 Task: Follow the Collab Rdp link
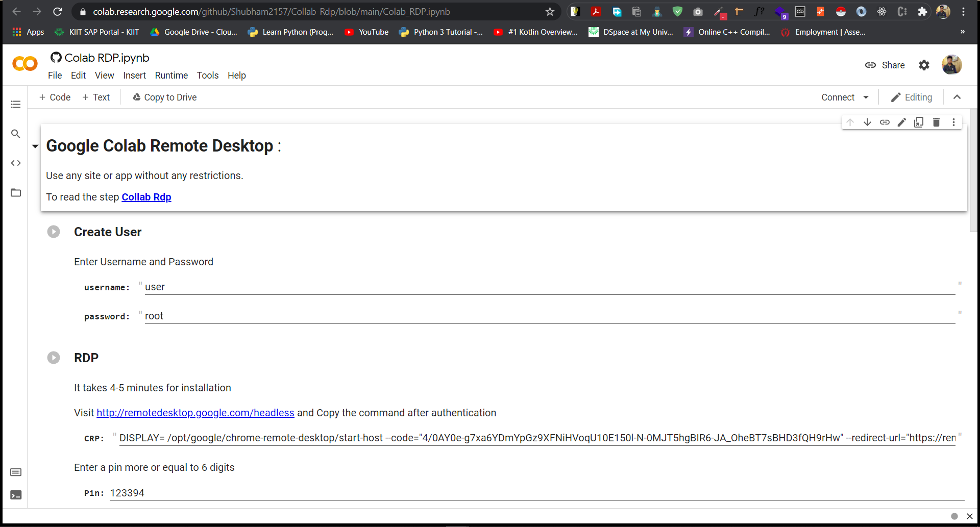[x=146, y=197]
